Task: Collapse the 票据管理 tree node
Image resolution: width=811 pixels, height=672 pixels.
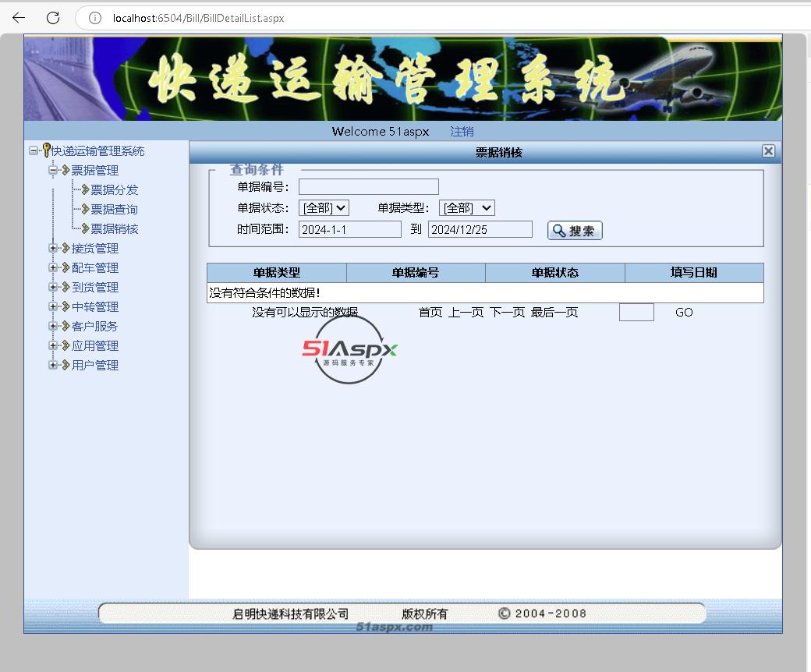Action: (x=53, y=170)
